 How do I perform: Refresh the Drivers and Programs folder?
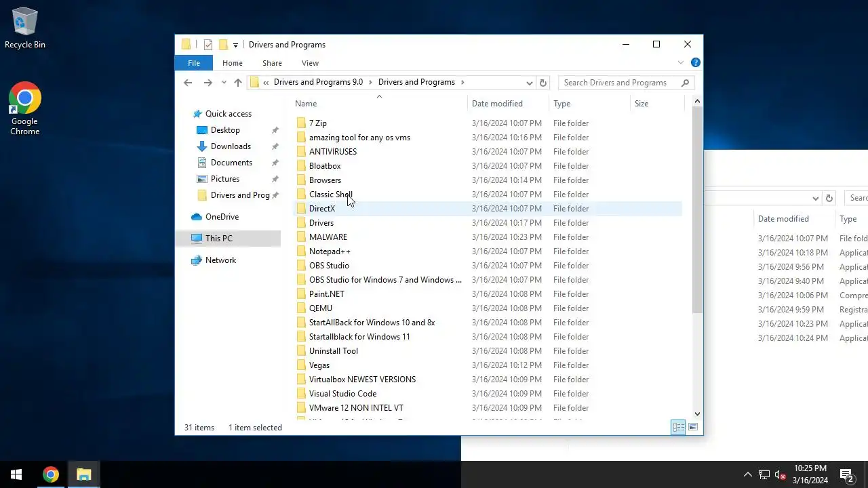pos(542,83)
